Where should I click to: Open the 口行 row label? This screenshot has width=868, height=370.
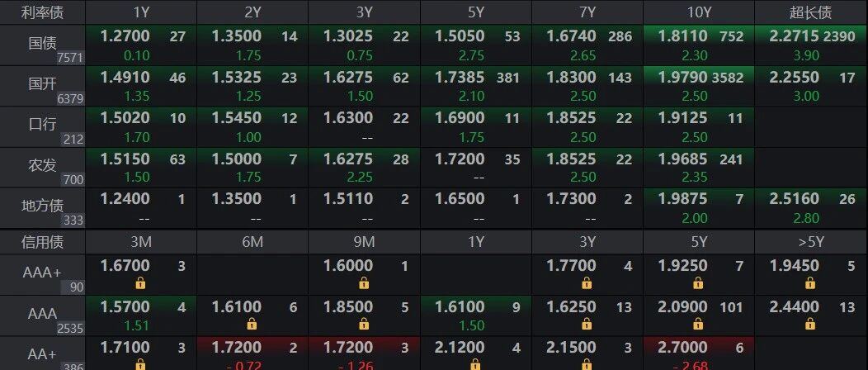point(43,125)
